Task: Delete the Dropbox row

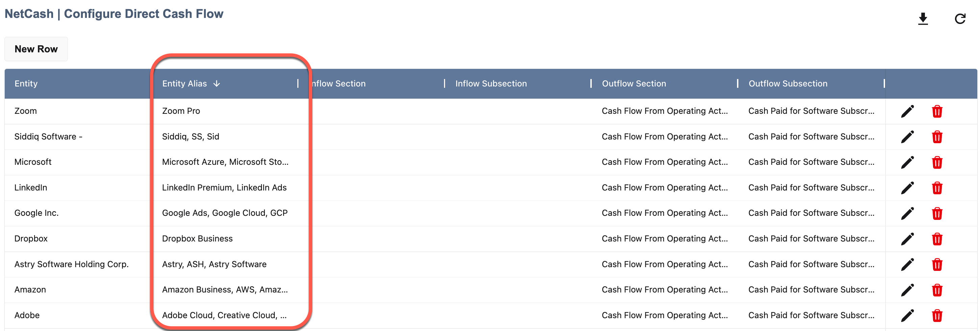Action: tap(937, 239)
